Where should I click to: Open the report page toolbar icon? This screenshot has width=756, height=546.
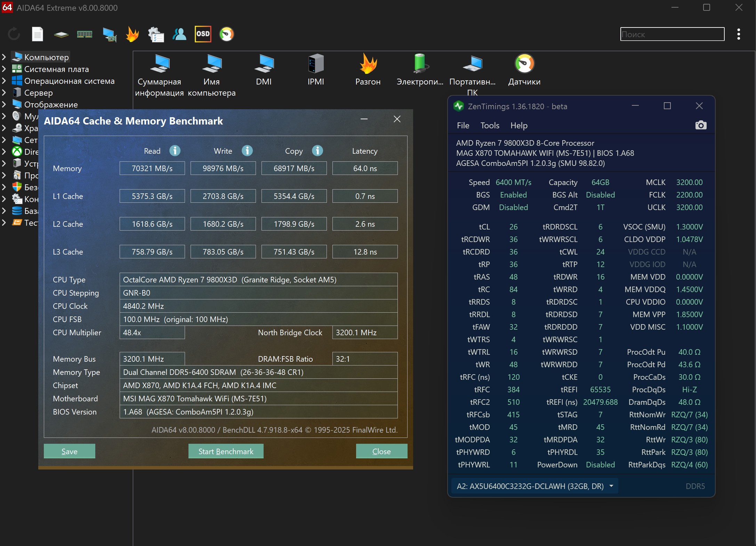click(38, 34)
